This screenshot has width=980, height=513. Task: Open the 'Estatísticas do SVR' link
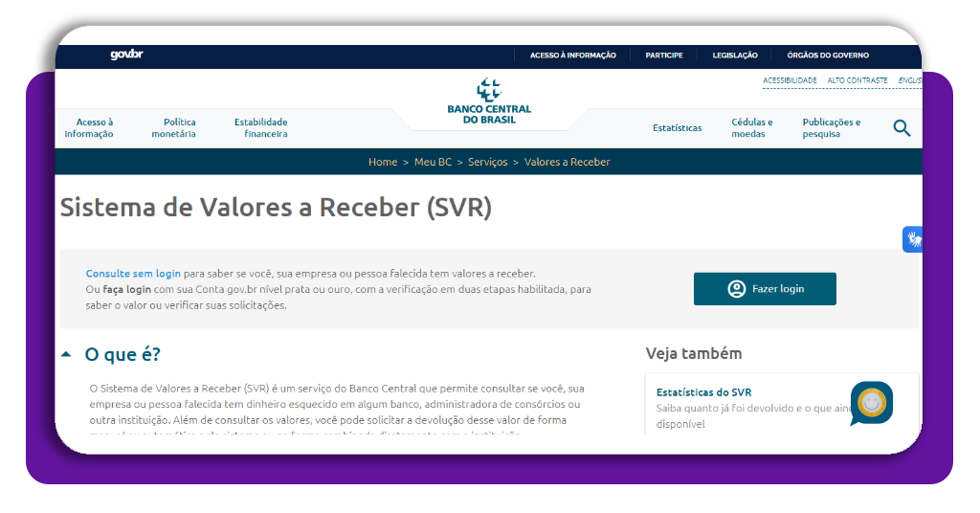click(x=703, y=392)
